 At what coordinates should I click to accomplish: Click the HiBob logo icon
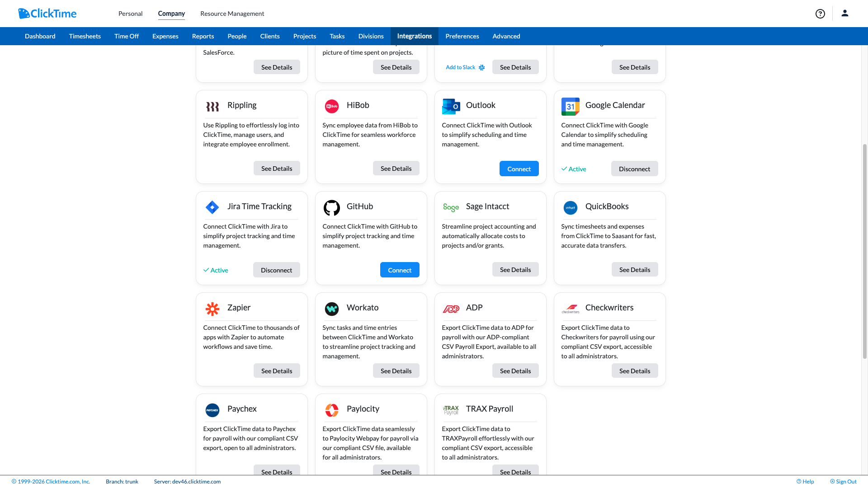[x=332, y=107]
